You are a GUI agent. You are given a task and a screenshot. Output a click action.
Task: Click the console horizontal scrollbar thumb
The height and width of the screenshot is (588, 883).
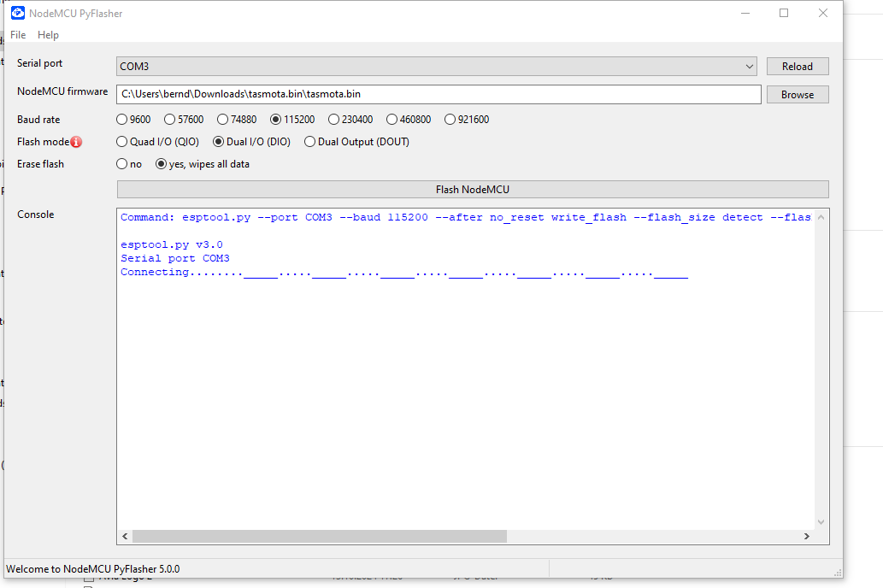coord(320,536)
